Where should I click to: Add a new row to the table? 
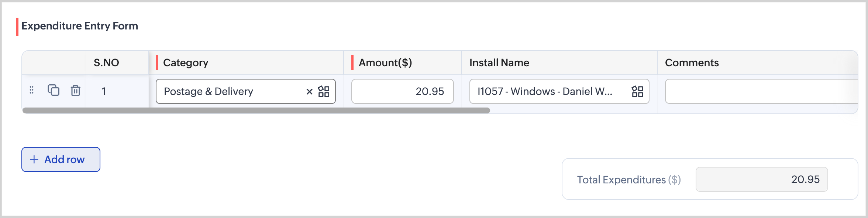pyautogui.click(x=61, y=159)
